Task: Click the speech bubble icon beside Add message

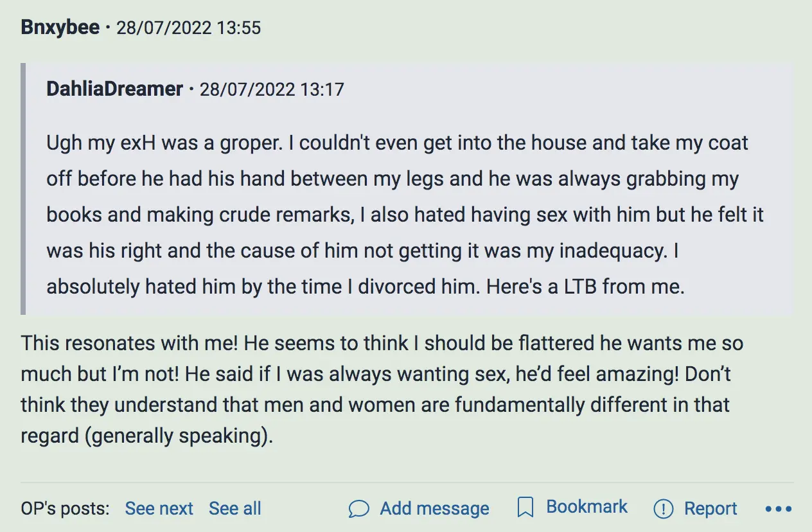Action: click(358, 509)
